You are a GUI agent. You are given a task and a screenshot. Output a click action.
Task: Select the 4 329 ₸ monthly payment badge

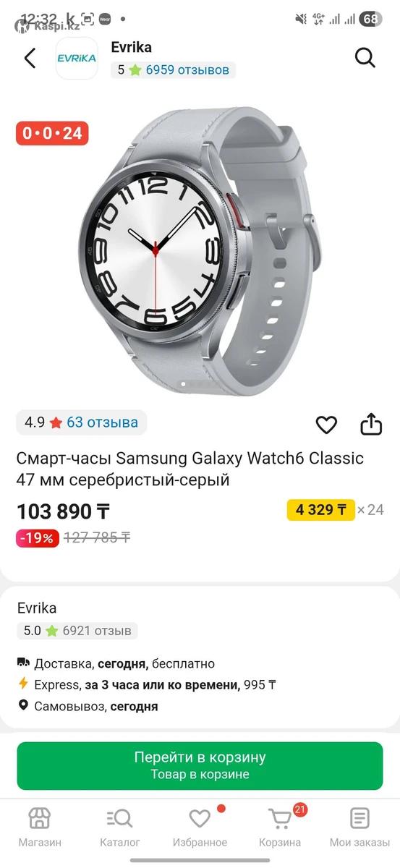(x=321, y=510)
